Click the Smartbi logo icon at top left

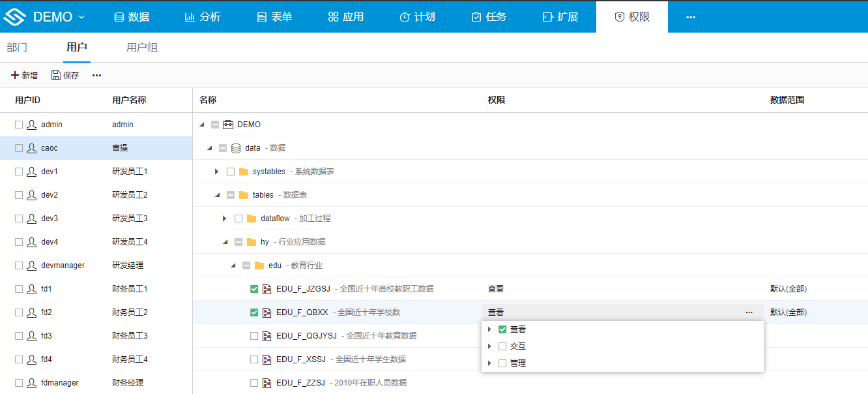pyautogui.click(x=16, y=16)
